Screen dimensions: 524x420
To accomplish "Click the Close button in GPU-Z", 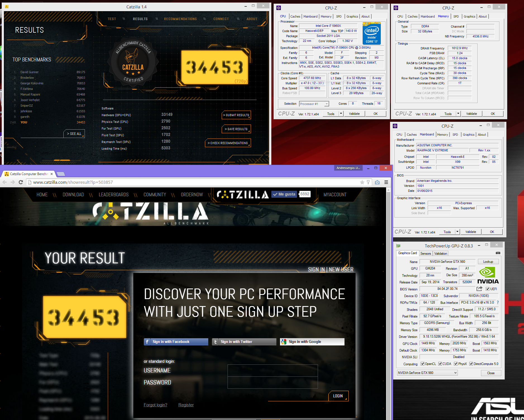I will point(491,373).
